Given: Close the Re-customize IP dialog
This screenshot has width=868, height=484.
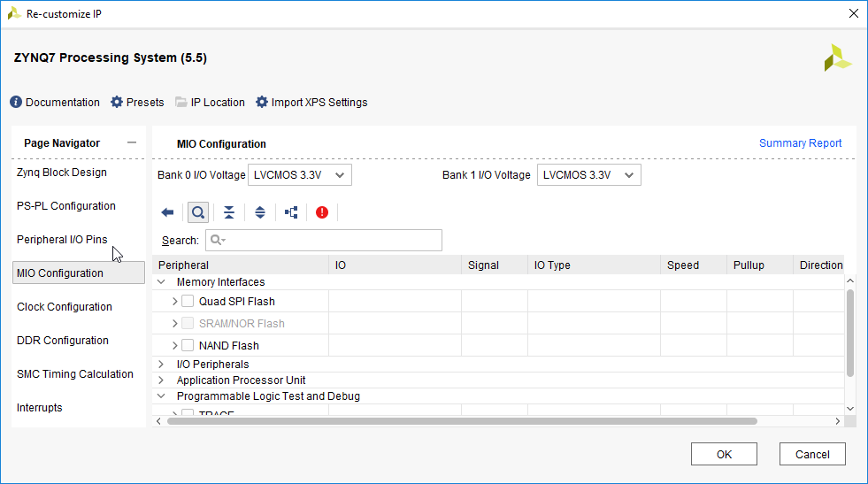Looking at the screenshot, I should click(x=854, y=14).
